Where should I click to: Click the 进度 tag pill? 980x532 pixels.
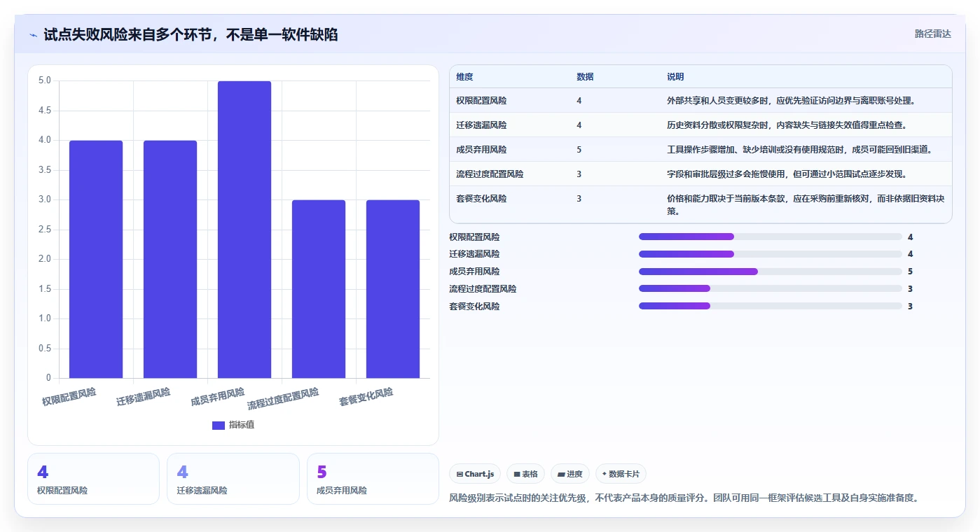[x=570, y=474]
